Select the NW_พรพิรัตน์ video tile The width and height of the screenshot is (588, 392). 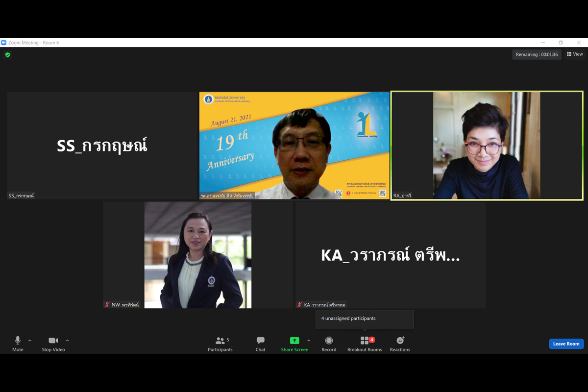tap(198, 255)
